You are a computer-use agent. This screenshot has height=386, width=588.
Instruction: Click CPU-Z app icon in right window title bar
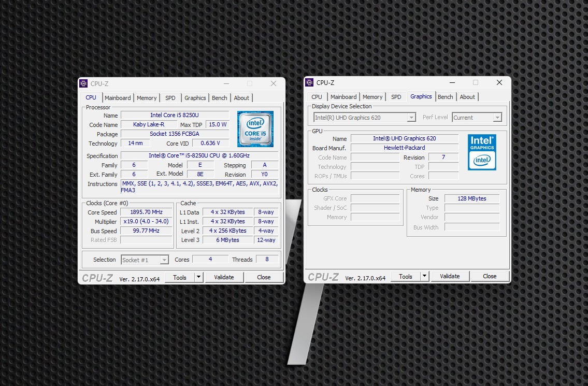309,82
